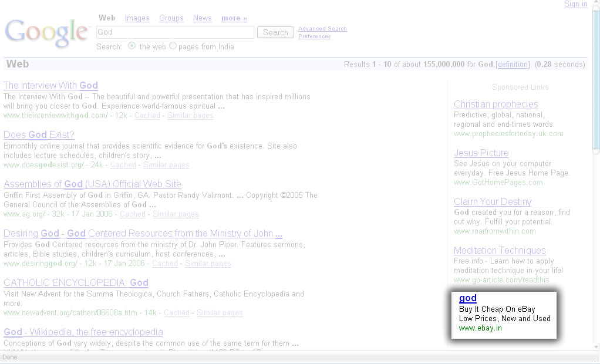Open the News search tab
The image size is (600, 364).
click(x=202, y=18)
